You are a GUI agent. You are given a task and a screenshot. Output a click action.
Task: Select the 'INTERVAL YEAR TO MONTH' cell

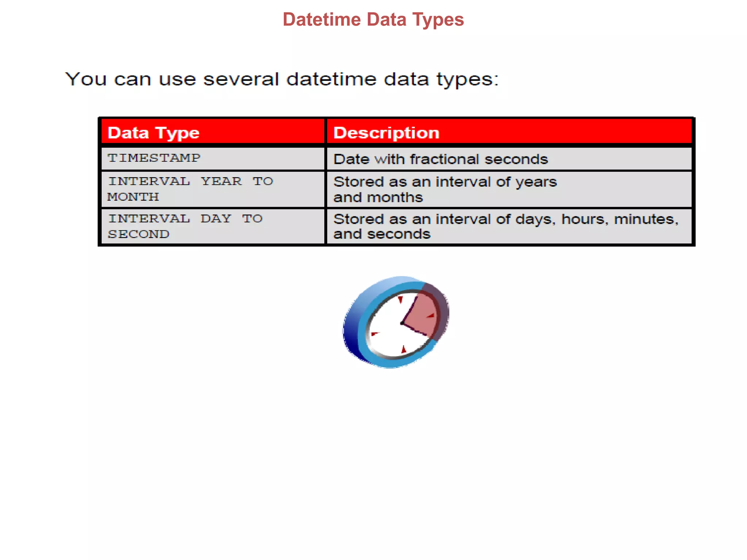click(x=213, y=189)
